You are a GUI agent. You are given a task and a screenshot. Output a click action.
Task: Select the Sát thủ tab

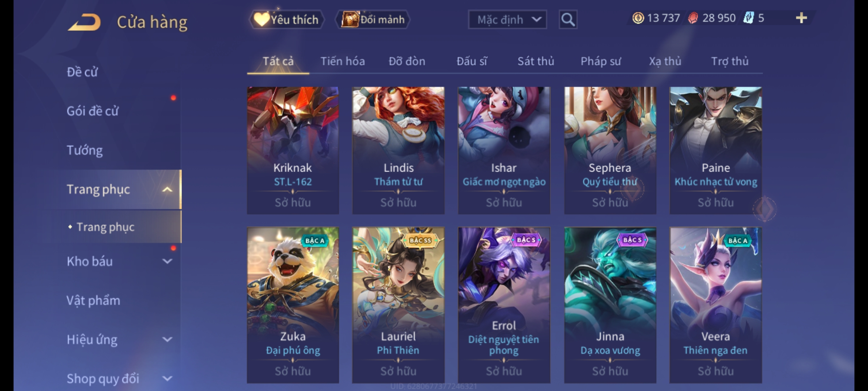click(x=536, y=61)
